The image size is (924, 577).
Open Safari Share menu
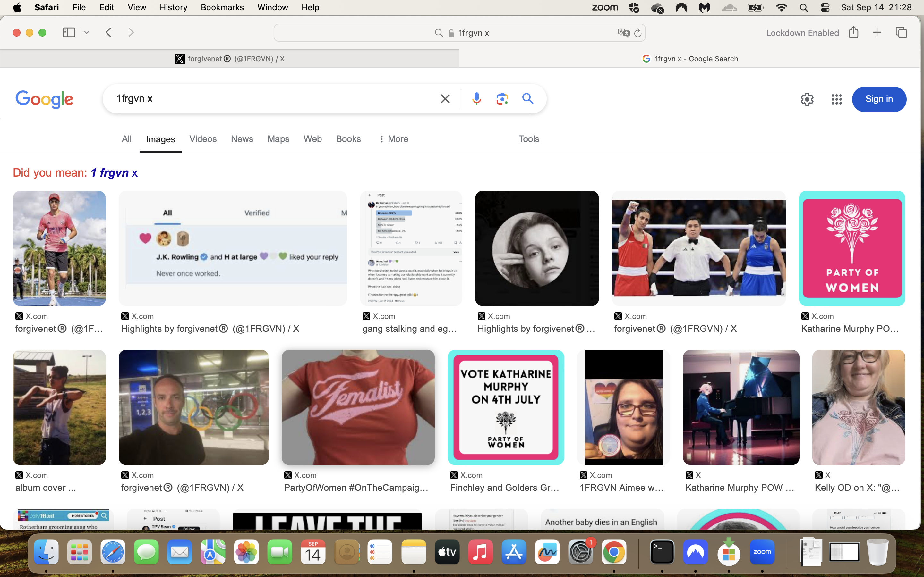pos(853,32)
